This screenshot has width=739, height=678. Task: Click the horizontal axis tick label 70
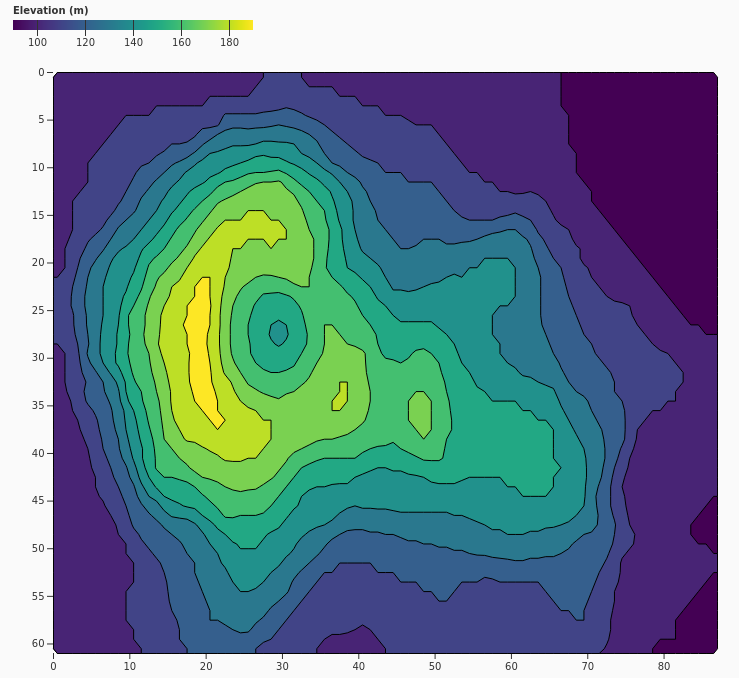pos(588,667)
